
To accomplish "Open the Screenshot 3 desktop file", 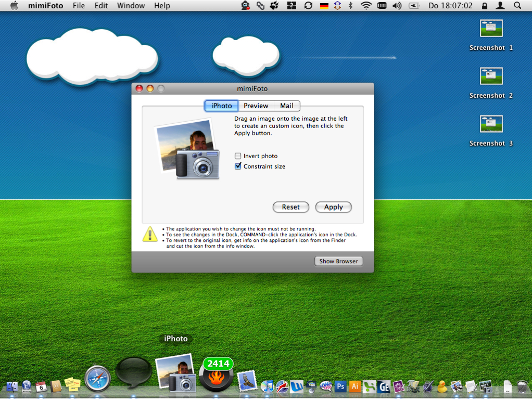I will 491,131.
